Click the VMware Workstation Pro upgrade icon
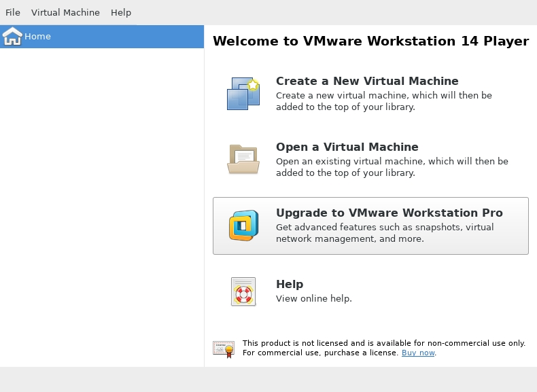 pyautogui.click(x=243, y=226)
